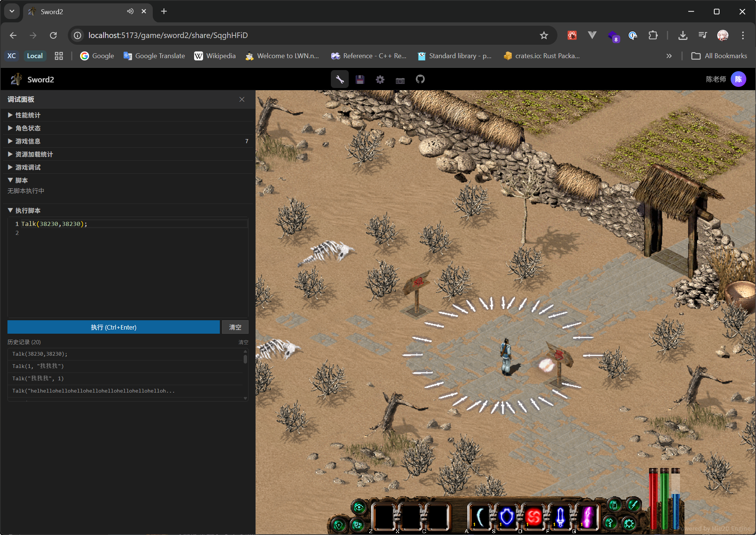Expand the 角色状态 section
This screenshot has width=756, height=535.
pyautogui.click(x=128, y=128)
